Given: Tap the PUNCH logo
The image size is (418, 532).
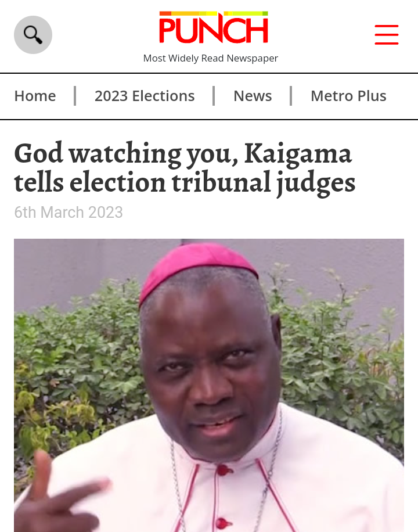Looking at the screenshot, I should [x=214, y=27].
